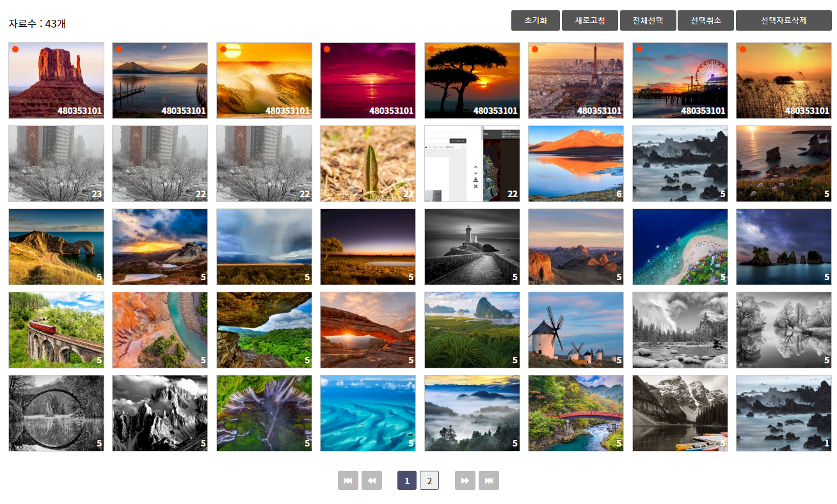Select current page 1 in pagination
837x504 pixels.
406,480
